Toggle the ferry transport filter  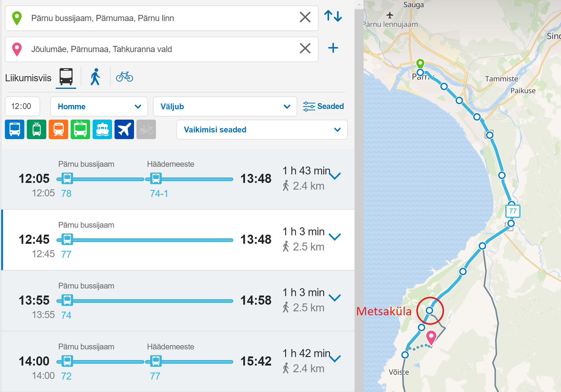coord(102,129)
